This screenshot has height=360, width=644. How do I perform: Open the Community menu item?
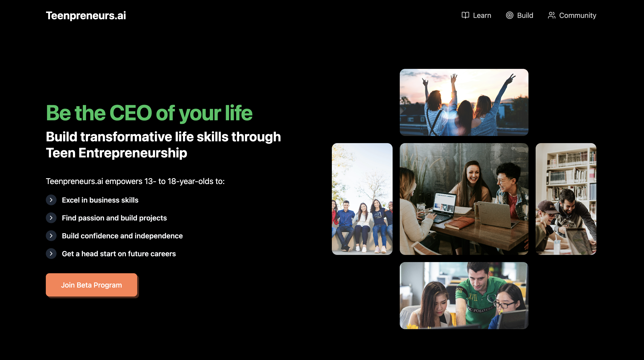(577, 15)
